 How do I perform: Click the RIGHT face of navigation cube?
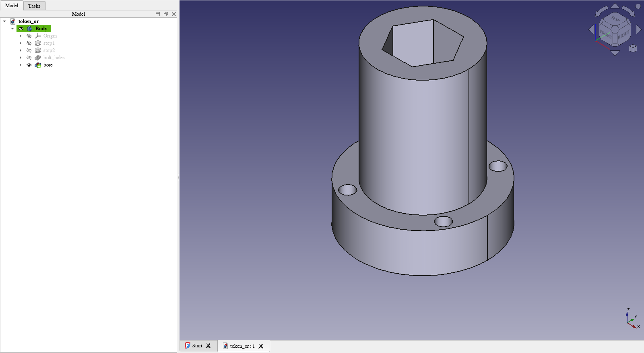point(623,35)
